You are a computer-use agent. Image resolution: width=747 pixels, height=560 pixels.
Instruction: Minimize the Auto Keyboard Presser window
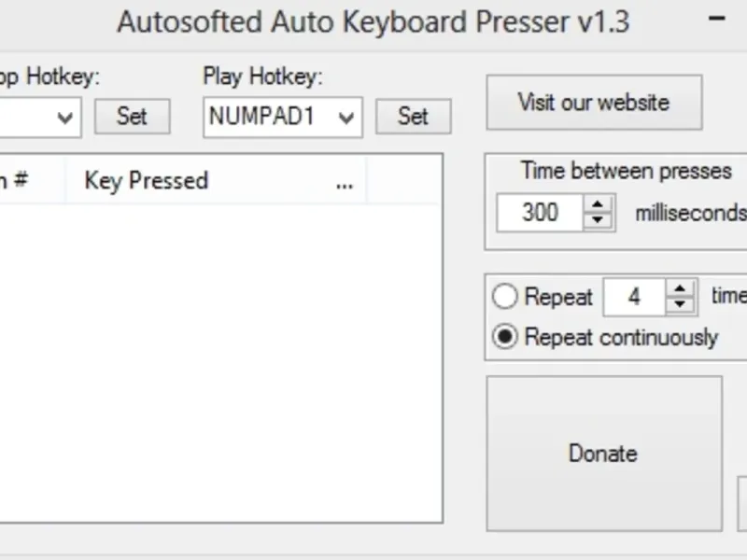click(x=718, y=19)
